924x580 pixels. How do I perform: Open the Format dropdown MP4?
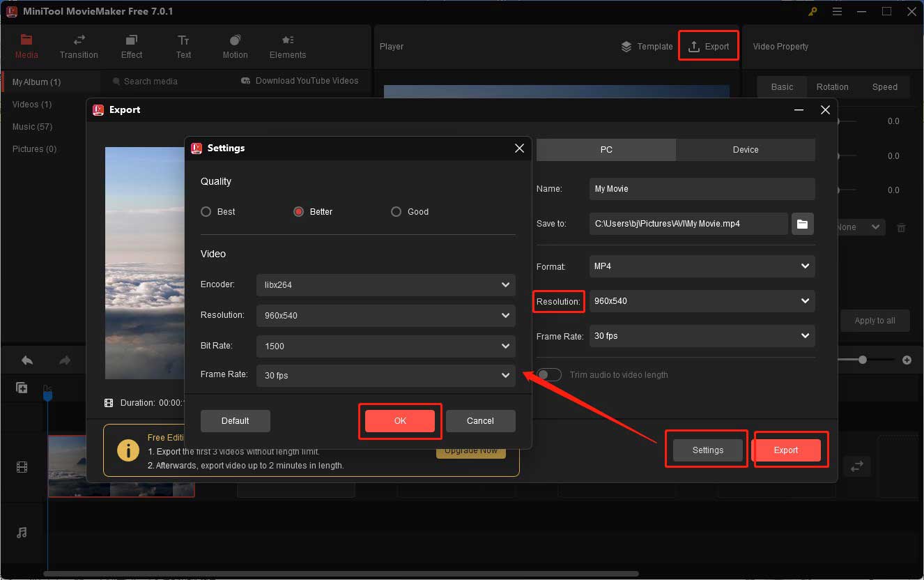coord(702,266)
